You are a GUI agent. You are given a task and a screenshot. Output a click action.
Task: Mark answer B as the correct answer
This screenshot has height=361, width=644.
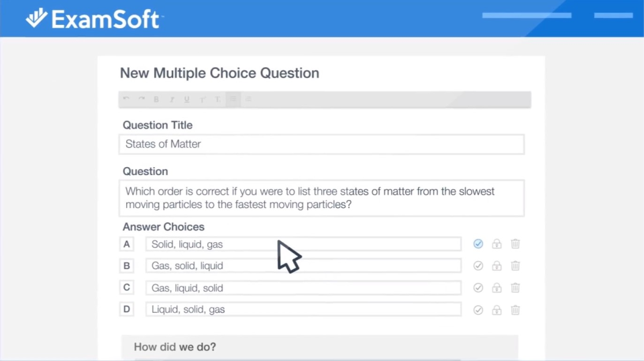tap(478, 266)
